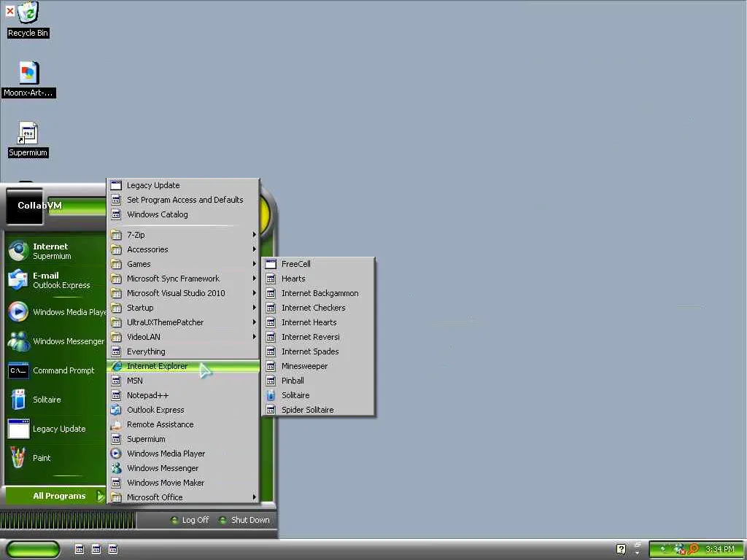Start Spider Solitaire game
The width and height of the screenshot is (747, 560).
click(x=318, y=410)
